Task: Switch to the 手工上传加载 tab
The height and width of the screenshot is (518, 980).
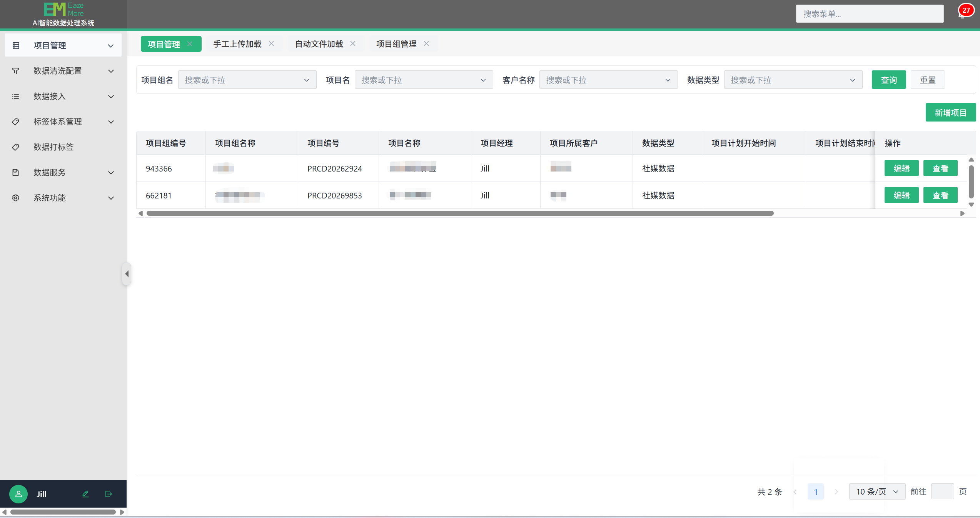Action: click(237, 44)
